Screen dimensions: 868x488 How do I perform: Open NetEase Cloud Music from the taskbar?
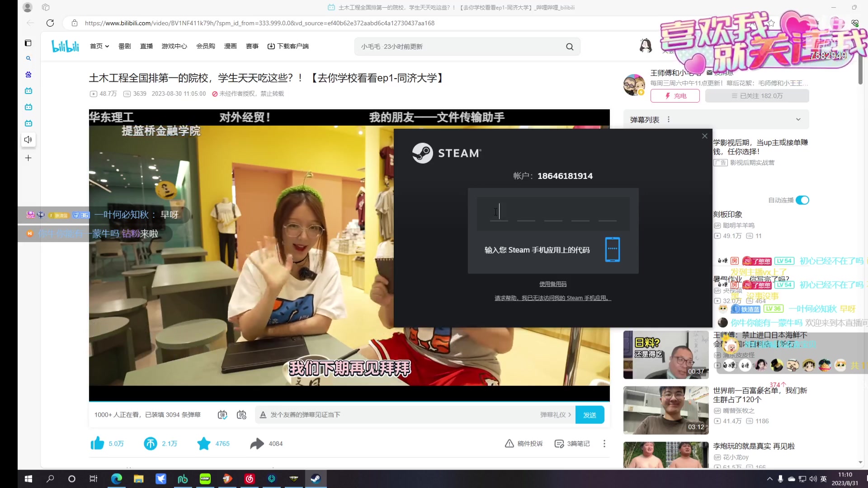tap(250, 479)
